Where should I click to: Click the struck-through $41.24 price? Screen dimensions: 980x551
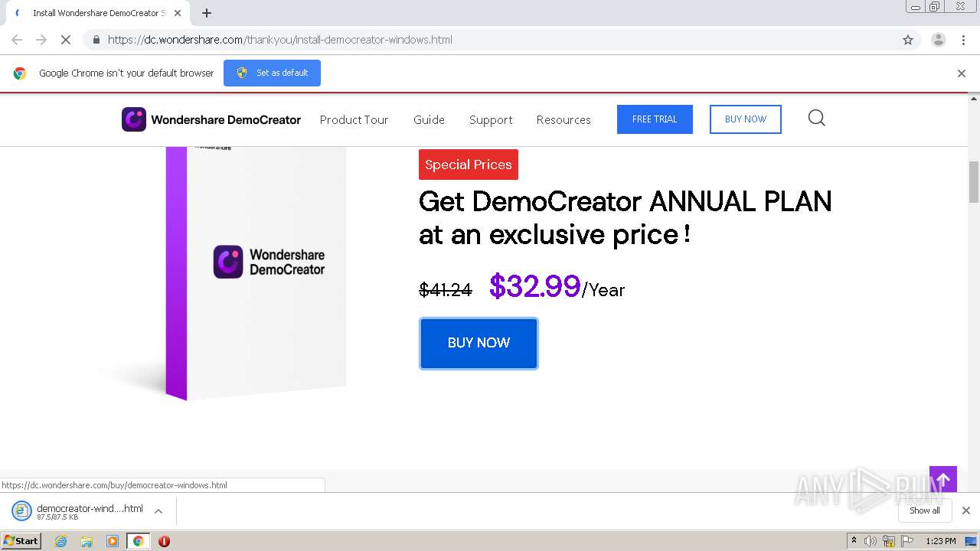coord(446,289)
